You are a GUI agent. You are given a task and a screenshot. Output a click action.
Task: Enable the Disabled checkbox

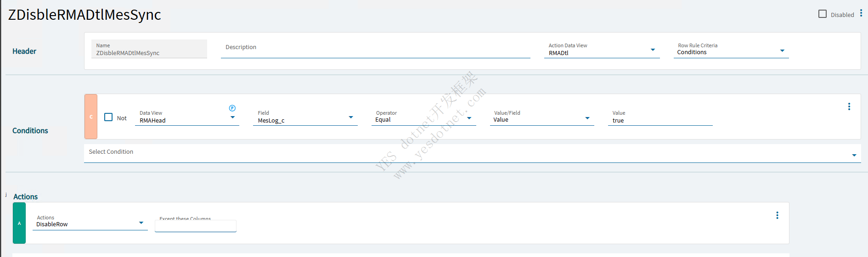click(823, 14)
